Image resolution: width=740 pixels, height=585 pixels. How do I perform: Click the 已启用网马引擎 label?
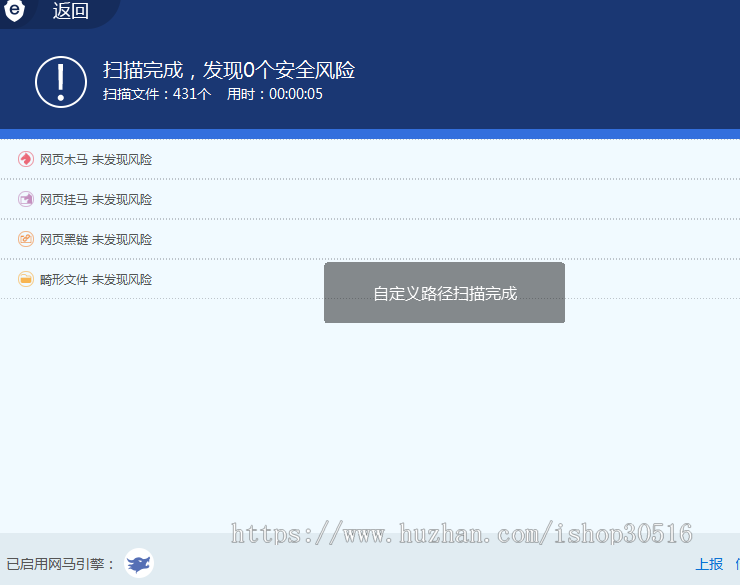click(60, 564)
